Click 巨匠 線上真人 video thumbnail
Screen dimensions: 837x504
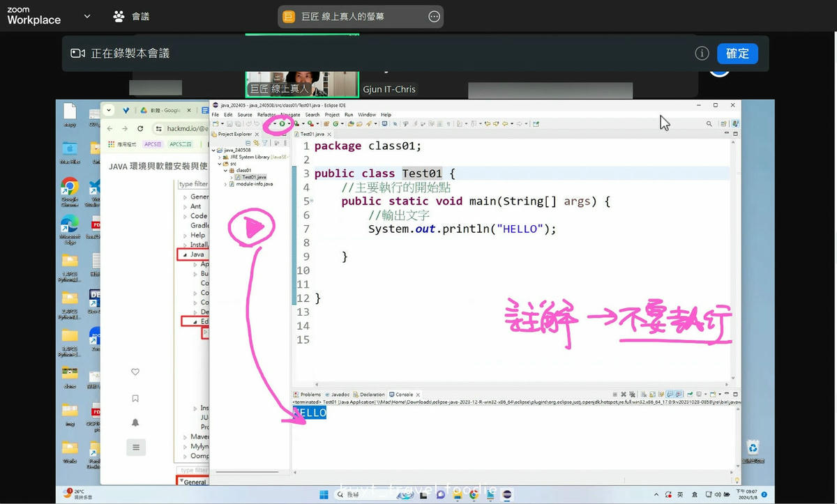302,84
